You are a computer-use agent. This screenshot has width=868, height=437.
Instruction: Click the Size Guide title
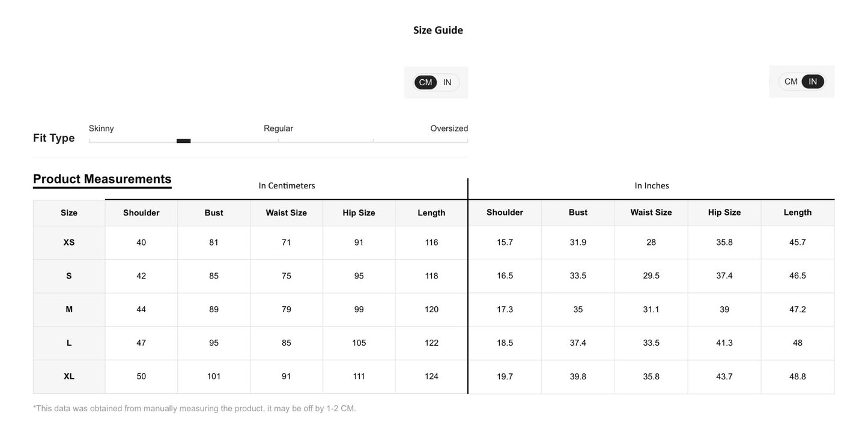click(x=438, y=30)
